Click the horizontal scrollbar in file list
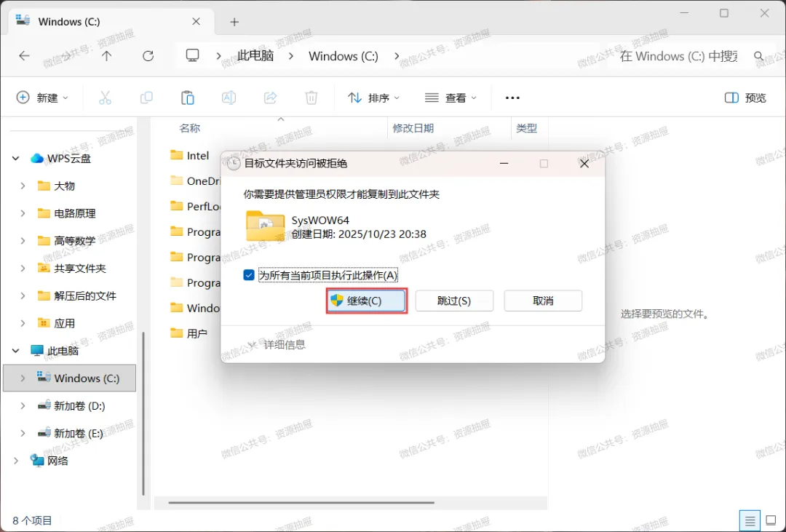786x532 pixels. (301, 502)
